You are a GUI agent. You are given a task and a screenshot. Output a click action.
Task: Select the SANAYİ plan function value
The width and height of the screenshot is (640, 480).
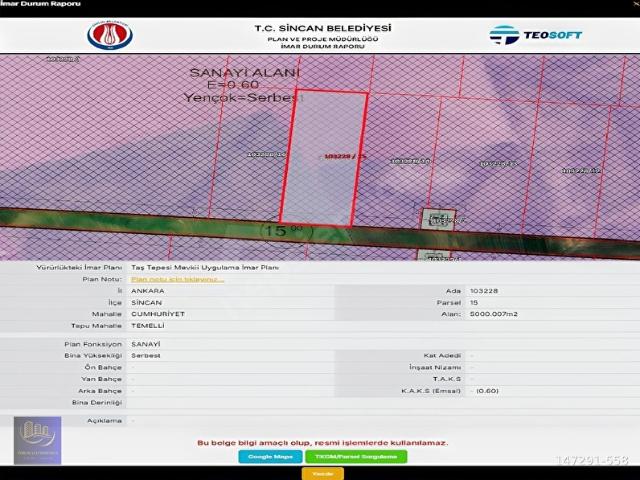tap(146, 344)
